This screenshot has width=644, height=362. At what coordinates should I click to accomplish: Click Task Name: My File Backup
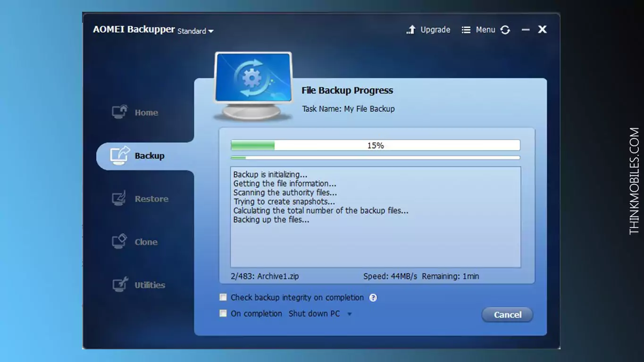pos(348,109)
